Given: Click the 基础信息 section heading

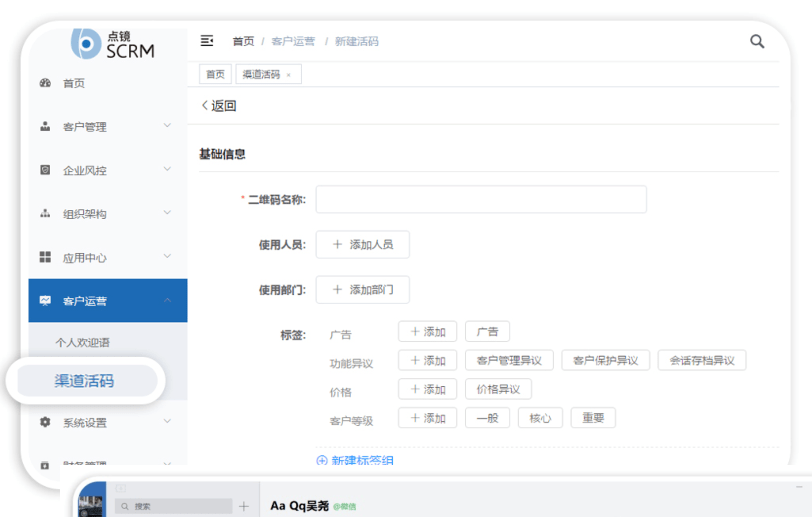Looking at the screenshot, I should [x=222, y=154].
